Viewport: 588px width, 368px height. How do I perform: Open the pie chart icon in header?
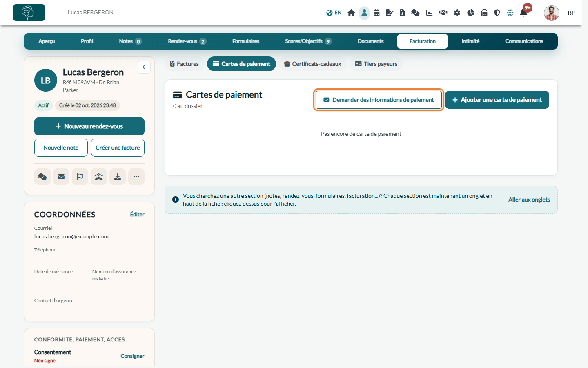pos(470,13)
